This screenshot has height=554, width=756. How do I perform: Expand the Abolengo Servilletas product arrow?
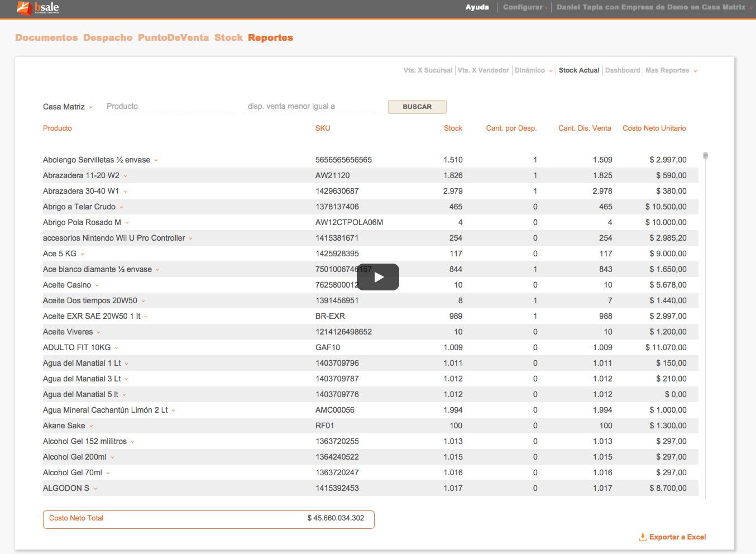tap(156, 160)
